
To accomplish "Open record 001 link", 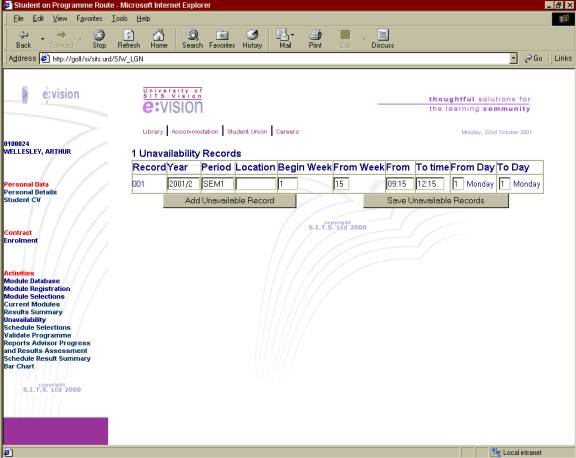I will tap(138, 184).
